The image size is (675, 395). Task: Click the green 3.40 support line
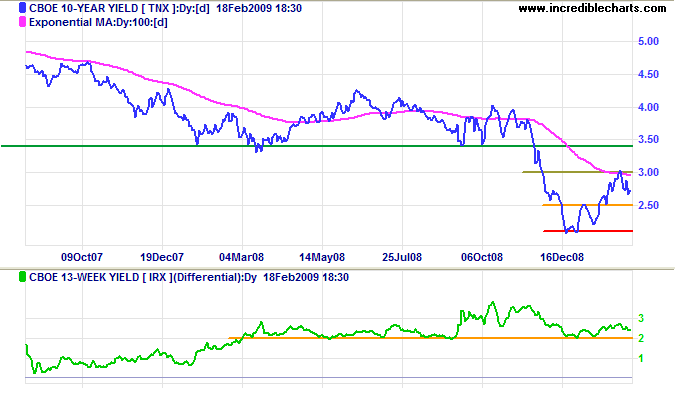[x=317, y=146]
